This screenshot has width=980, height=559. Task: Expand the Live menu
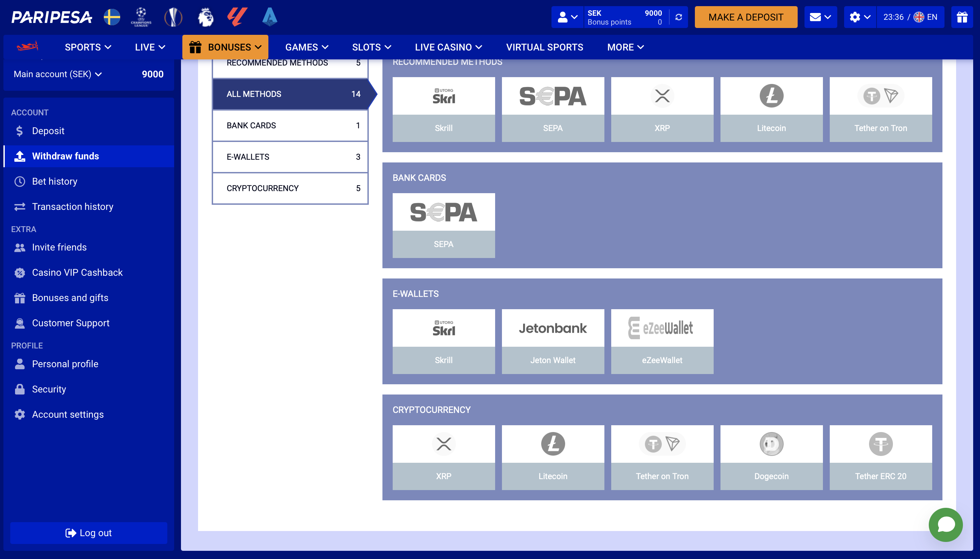point(150,47)
